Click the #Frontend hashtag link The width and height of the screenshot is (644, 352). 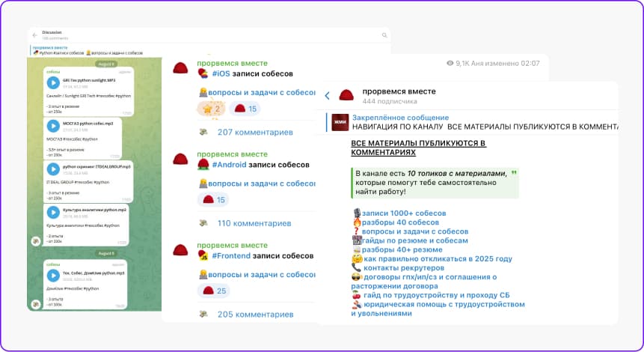tap(231, 256)
